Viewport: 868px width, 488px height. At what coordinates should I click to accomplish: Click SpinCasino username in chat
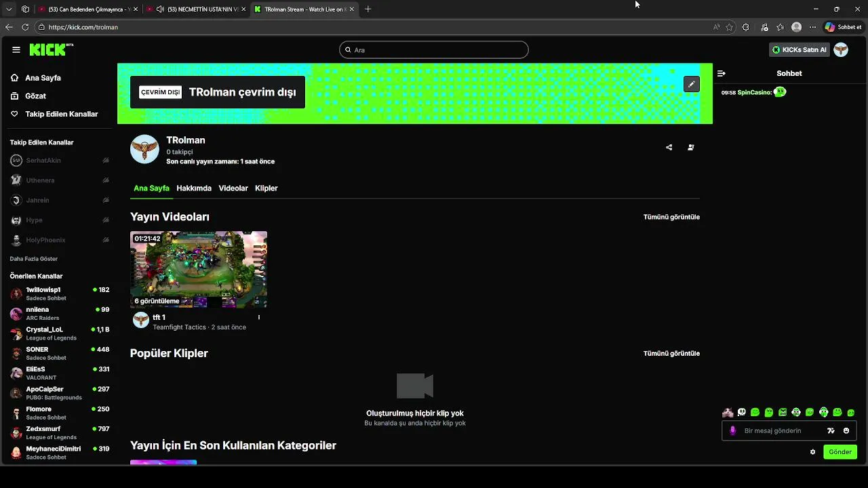point(754,92)
